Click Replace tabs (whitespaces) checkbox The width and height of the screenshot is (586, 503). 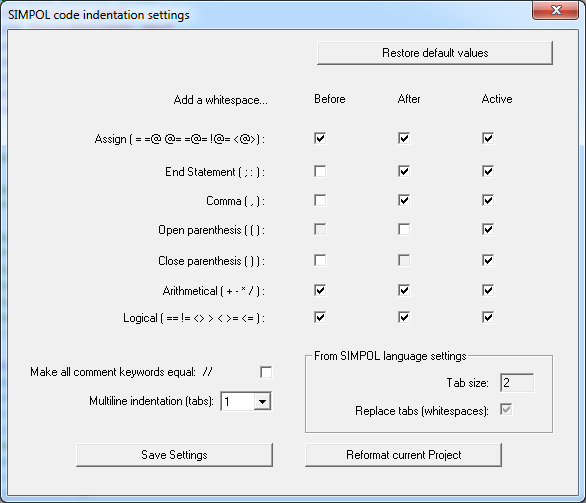(x=506, y=410)
